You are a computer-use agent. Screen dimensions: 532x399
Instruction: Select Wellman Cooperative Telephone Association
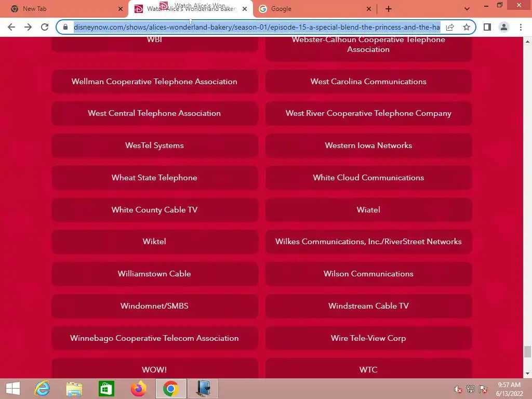(x=155, y=82)
